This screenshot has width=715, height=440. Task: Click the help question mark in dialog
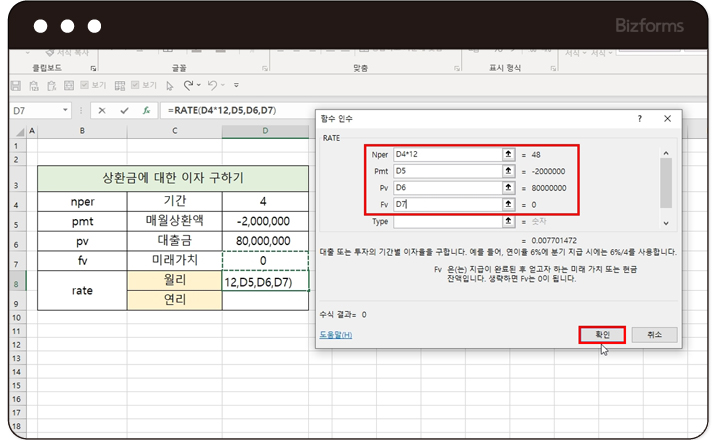pos(639,118)
